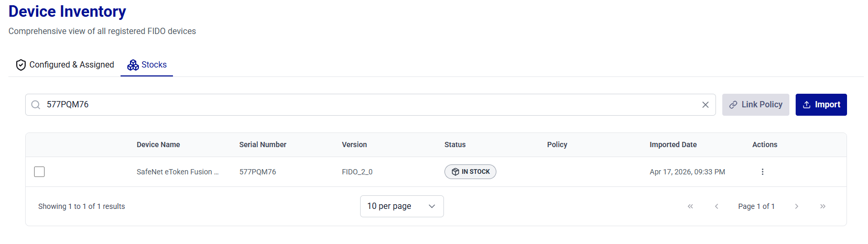The image size is (868, 244).
Task: Click the shield icon on Configured tab
Action: 21,65
